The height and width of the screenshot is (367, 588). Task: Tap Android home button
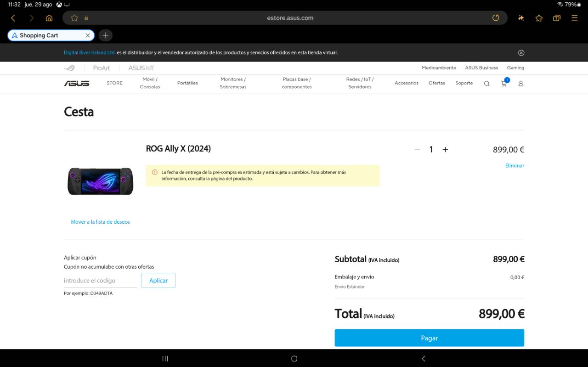pos(294,358)
